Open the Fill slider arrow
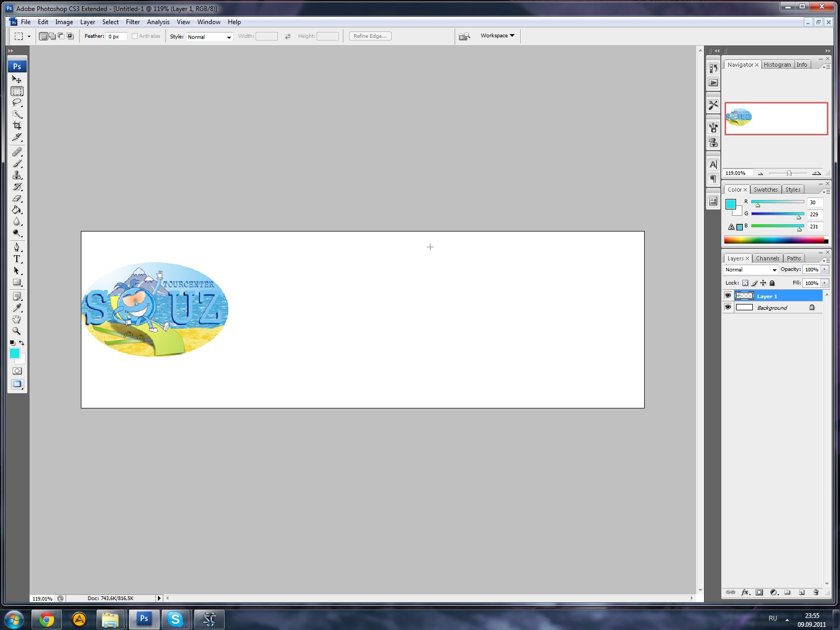 pos(825,283)
